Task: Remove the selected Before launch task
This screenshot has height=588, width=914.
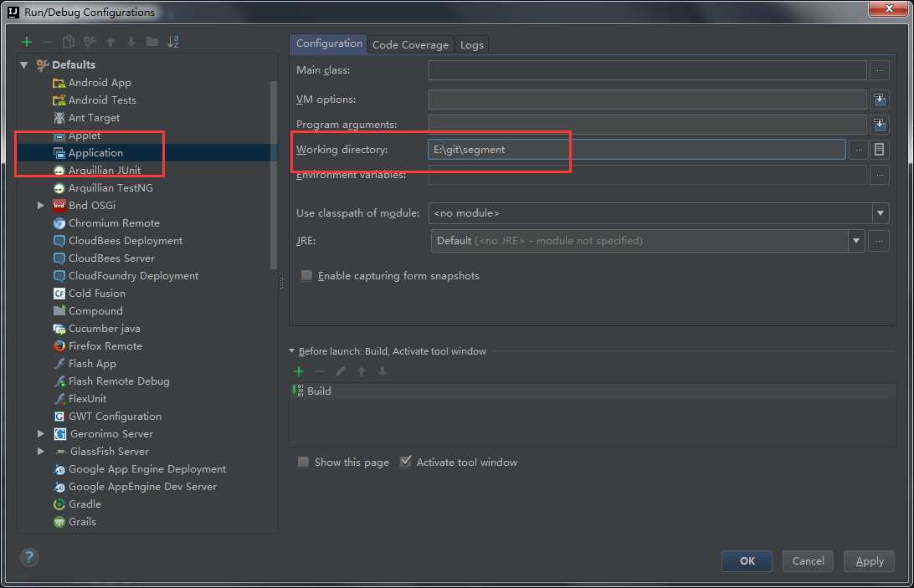Action: [x=320, y=371]
